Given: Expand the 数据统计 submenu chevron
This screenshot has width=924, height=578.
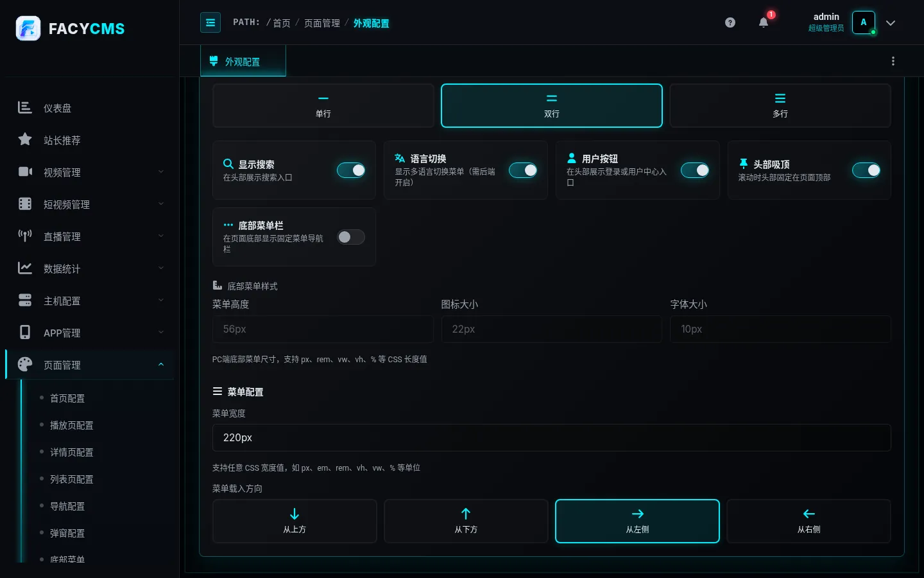Looking at the screenshot, I should coord(161,268).
